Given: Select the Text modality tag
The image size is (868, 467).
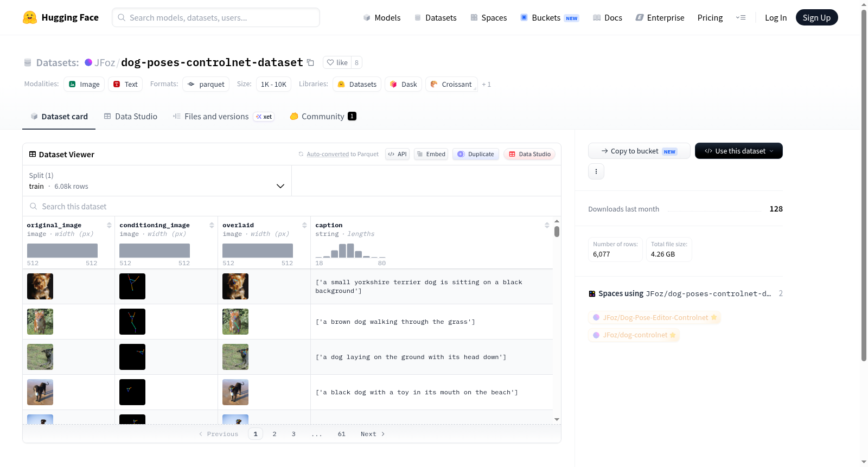Looking at the screenshot, I should click(125, 84).
